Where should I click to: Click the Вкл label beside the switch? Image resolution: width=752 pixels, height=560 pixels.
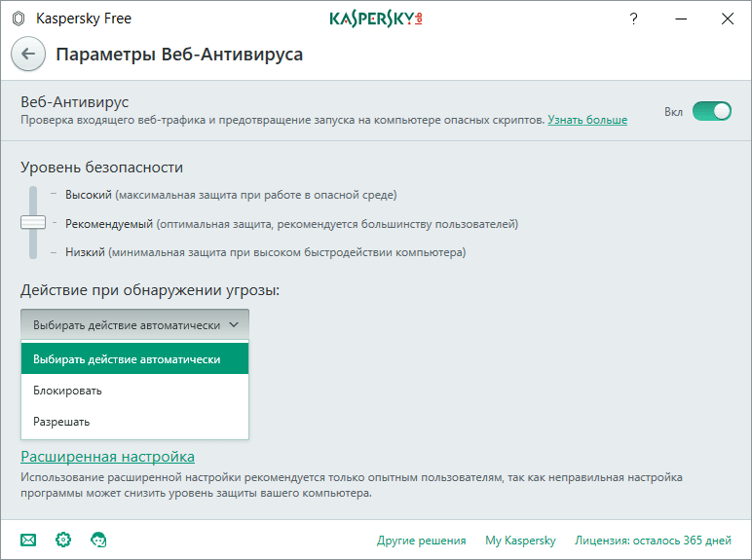pyautogui.click(x=673, y=112)
